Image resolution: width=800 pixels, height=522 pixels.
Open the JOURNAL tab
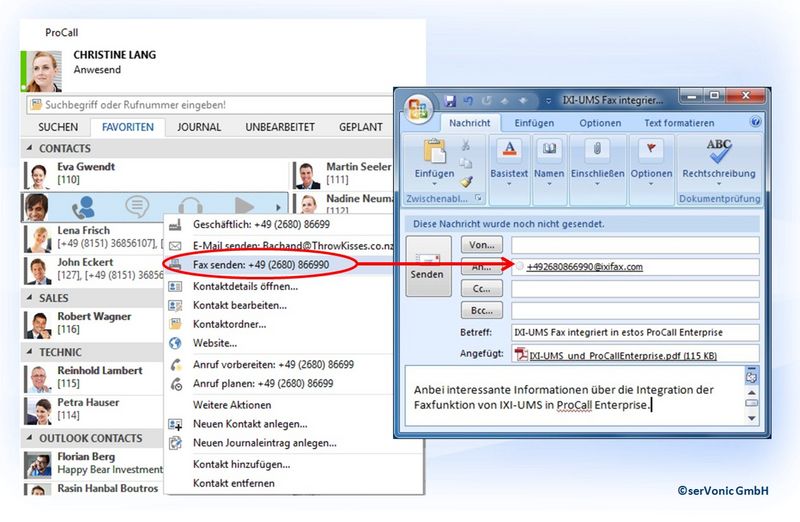tap(199, 127)
